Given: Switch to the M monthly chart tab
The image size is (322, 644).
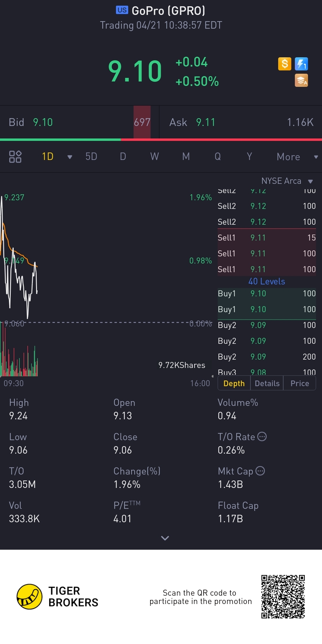Looking at the screenshot, I should pos(186,156).
